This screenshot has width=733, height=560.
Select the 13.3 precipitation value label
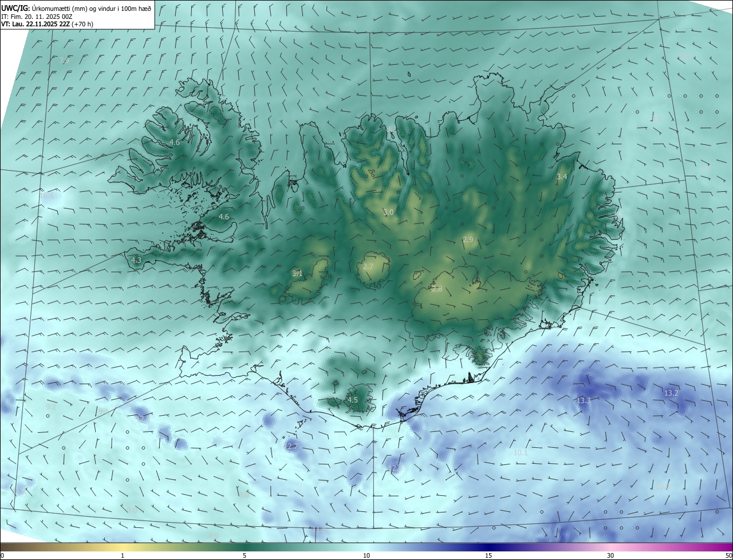tap(584, 401)
